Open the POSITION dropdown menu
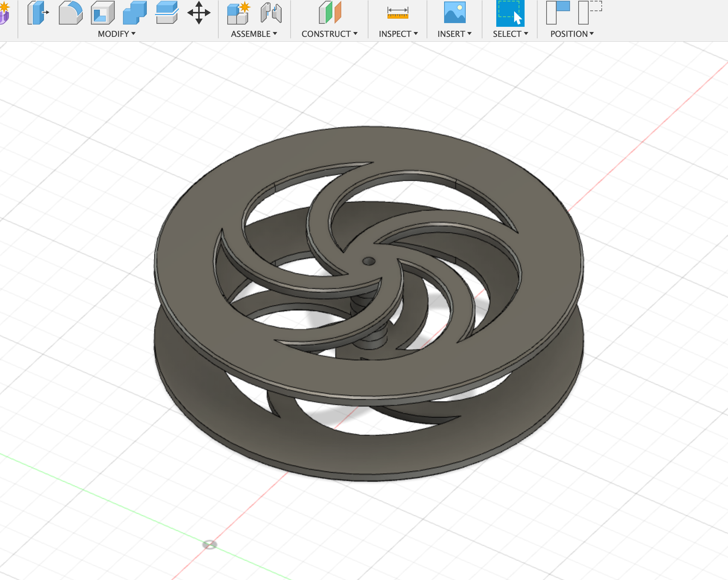Viewport: 728px width, 580px height. click(x=572, y=34)
